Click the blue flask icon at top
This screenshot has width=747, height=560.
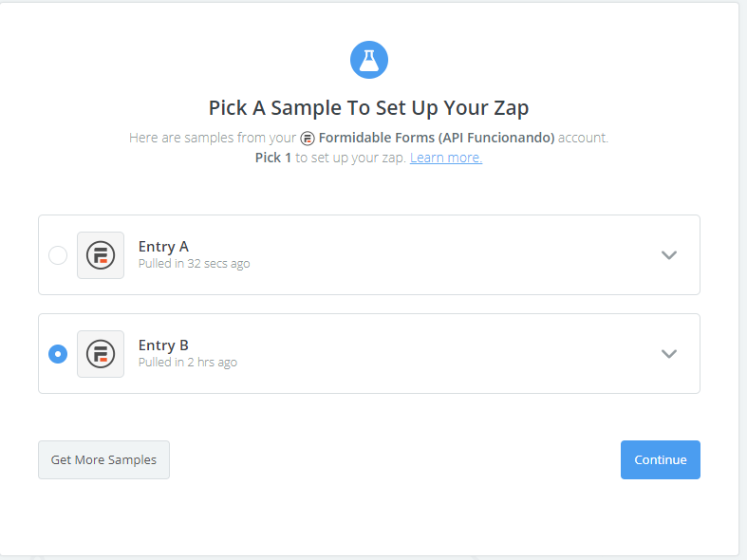(x=369, y=60)
